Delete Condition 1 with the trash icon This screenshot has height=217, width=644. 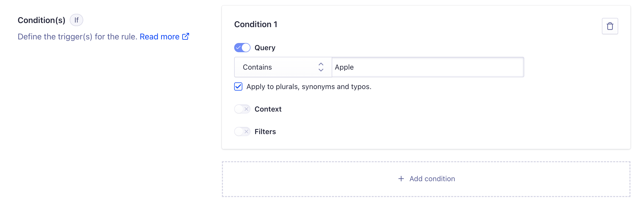pyautogui.click(x=610, y=26)
